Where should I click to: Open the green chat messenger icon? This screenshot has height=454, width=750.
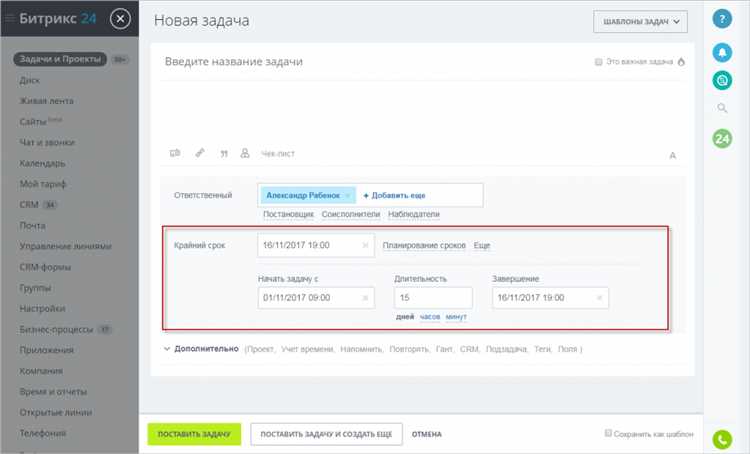pos(722,80)
